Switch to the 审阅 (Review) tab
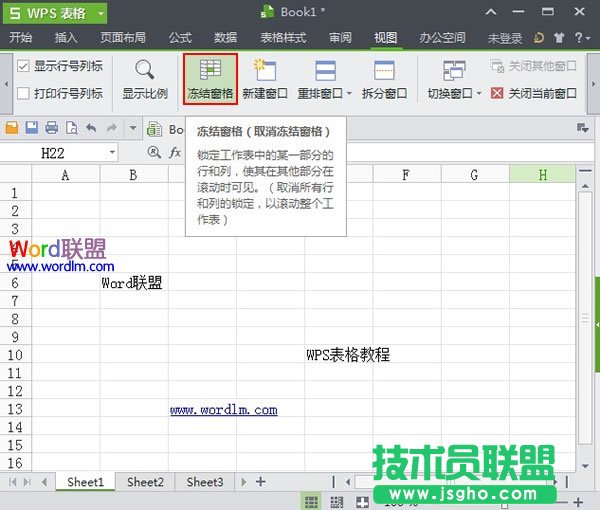Screen dimensions: 600x510 [340, 37]
